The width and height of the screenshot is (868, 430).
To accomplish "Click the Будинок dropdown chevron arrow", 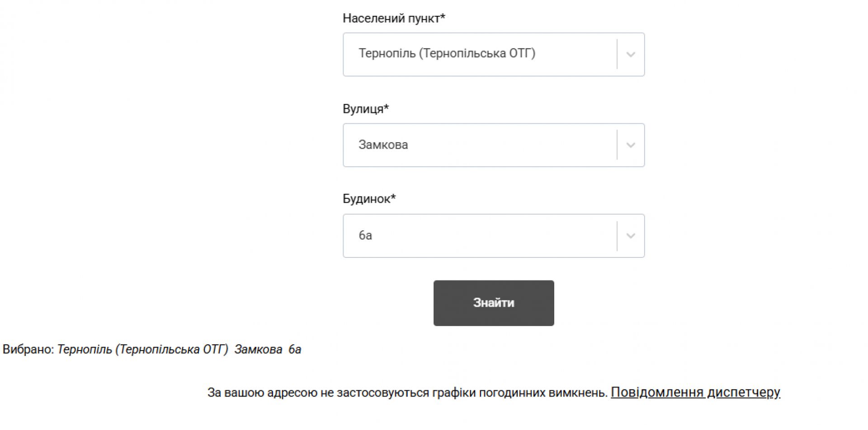I will 631,236.
